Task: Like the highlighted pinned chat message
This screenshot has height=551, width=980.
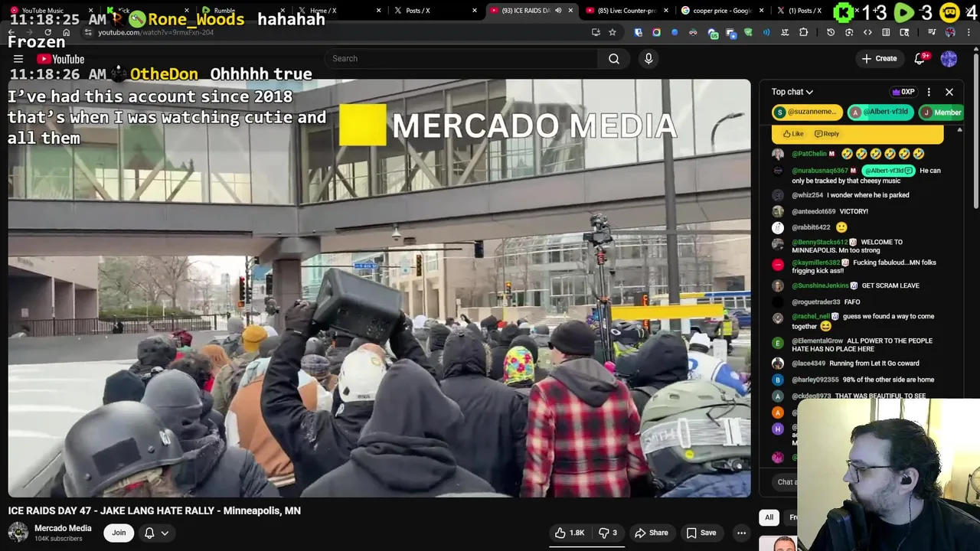Action: click(x=793, y=134)
